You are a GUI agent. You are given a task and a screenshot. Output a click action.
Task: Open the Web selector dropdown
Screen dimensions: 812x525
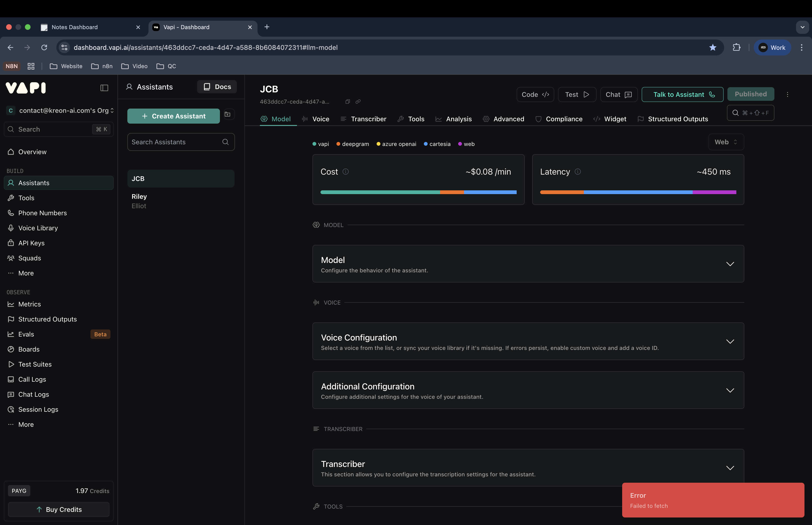pos(726,142)
